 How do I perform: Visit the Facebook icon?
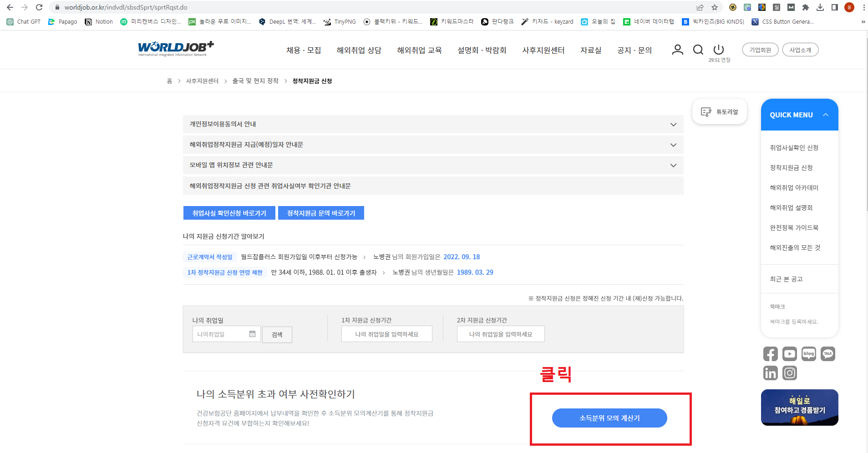(770, 353)
